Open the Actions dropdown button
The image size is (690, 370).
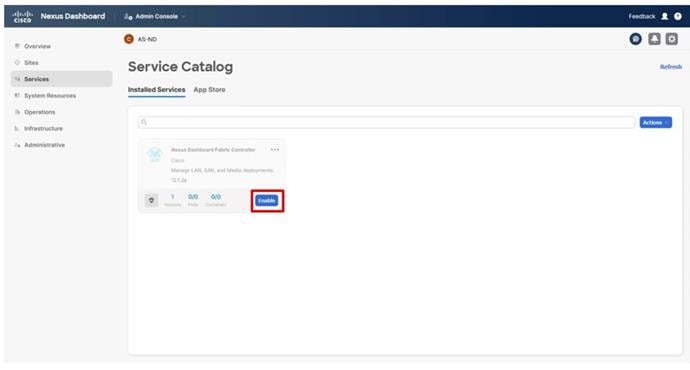click(656, 122)
